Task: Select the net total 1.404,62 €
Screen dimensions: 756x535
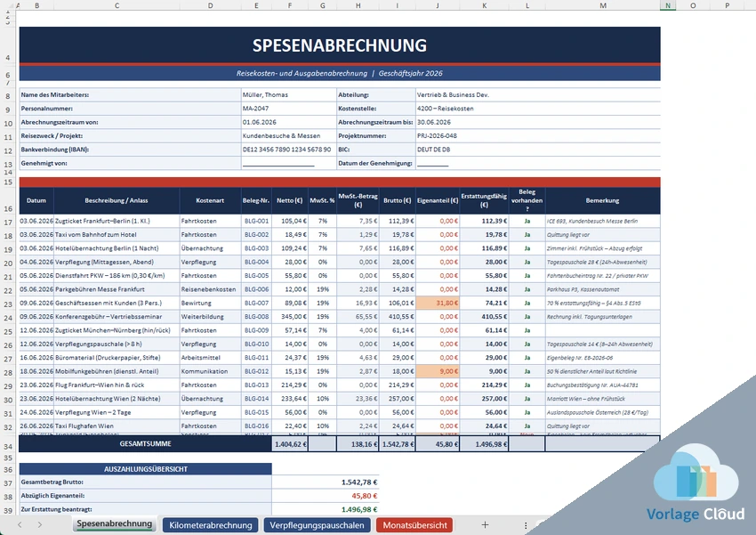Action: (290, 444)
